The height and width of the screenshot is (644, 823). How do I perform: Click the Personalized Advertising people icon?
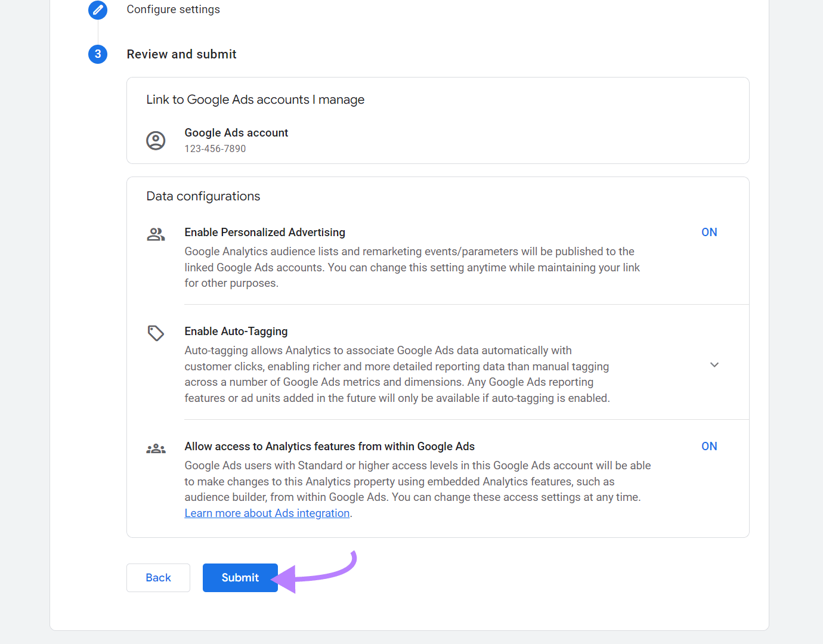tap(156, 234)
